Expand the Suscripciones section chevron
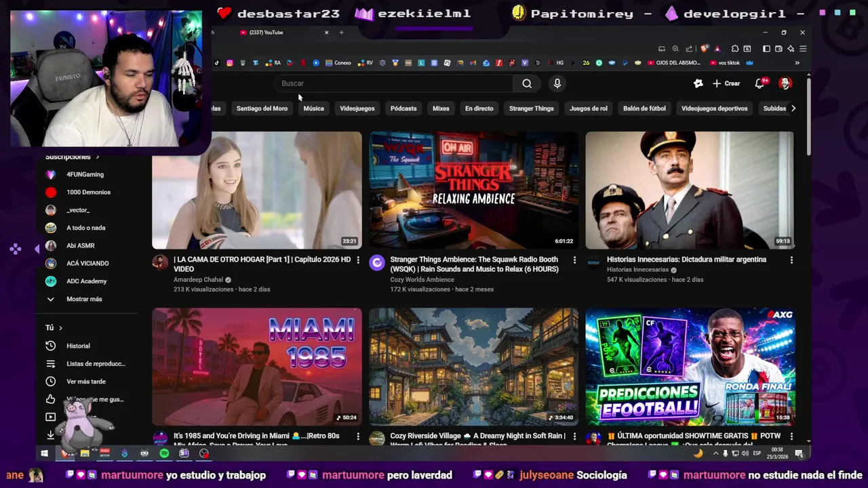This screenshot has height=488, width=868. (x=97, y=157)
